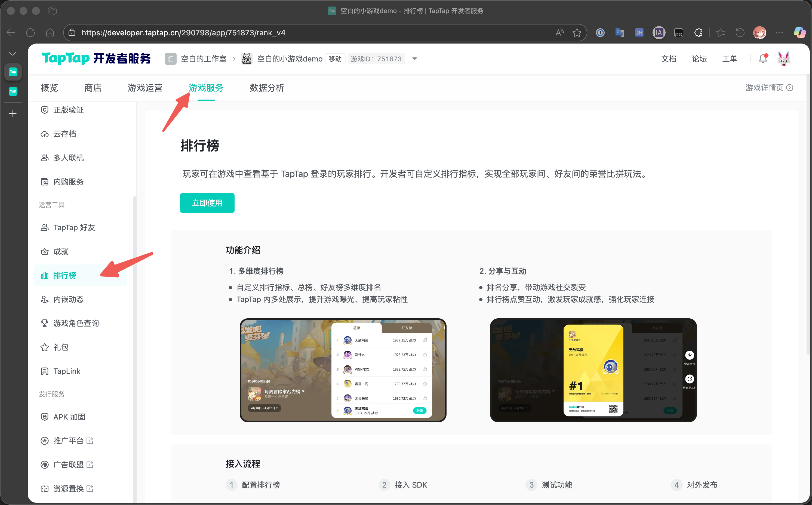Screen dimensions: 812x505
Task: Open notifications bell icon
Action: coord(763,58)
